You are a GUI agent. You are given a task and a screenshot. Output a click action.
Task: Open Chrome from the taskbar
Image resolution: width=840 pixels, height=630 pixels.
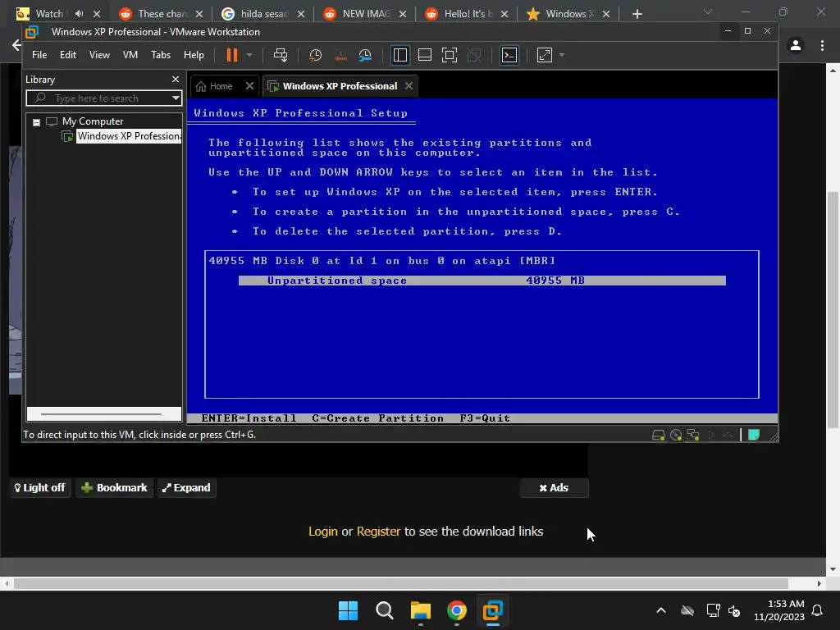456,610
